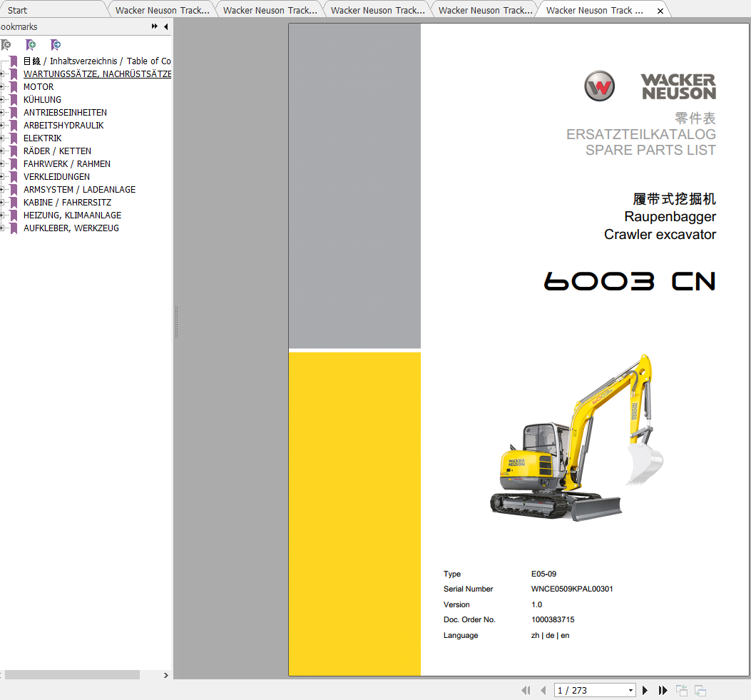
Task: Click bookmark icon beside HEIZUNG, KLIMAANLAGE
Action: coord(14,215)
